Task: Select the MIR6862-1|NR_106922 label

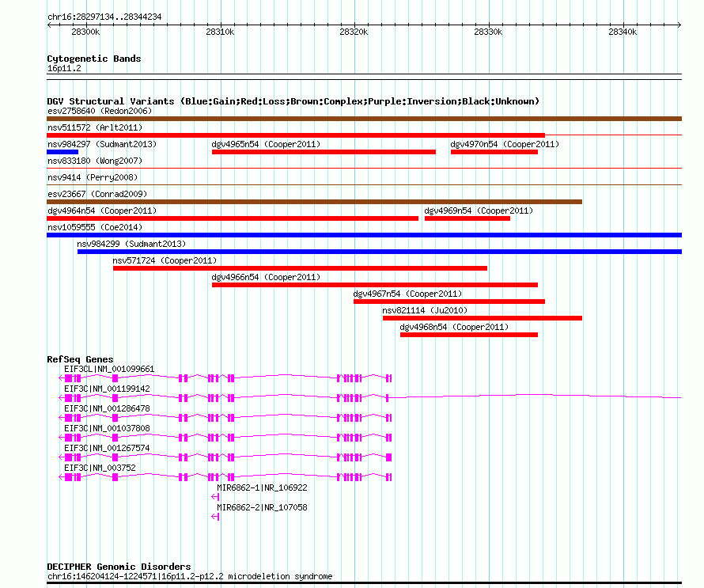Action: click(x=262, y=487)
